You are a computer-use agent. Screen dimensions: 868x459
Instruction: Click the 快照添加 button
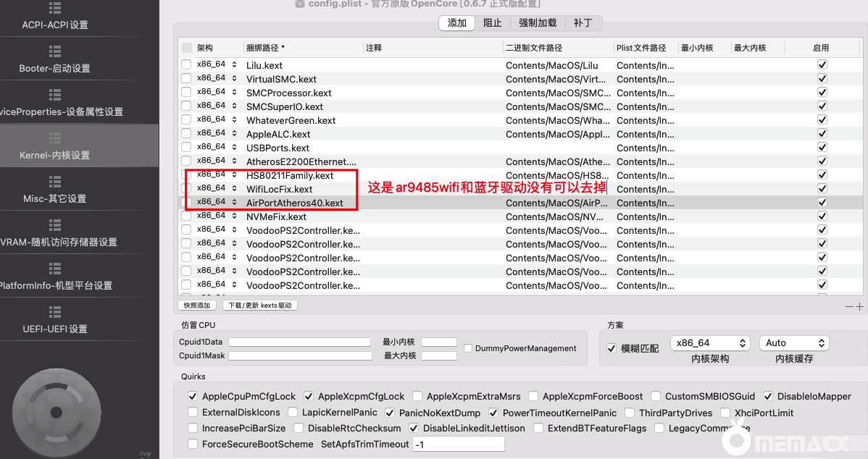click(x=197, y=306)
